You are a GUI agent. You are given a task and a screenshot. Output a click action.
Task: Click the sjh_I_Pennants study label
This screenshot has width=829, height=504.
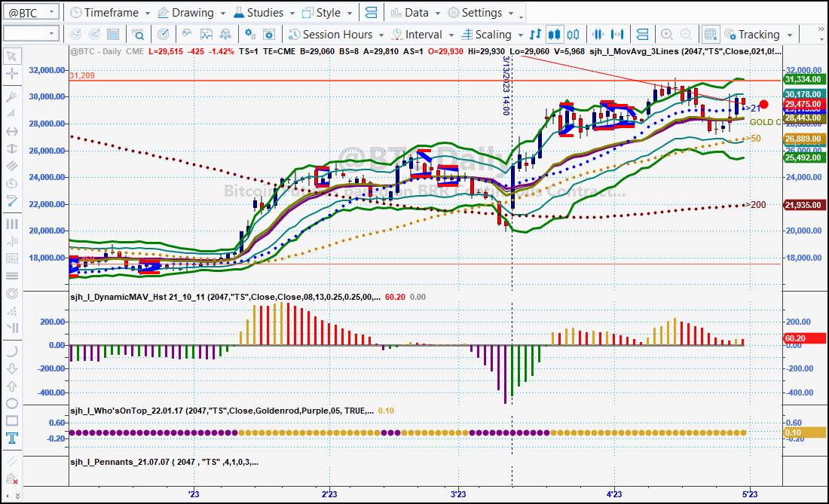tap(164, 462)
